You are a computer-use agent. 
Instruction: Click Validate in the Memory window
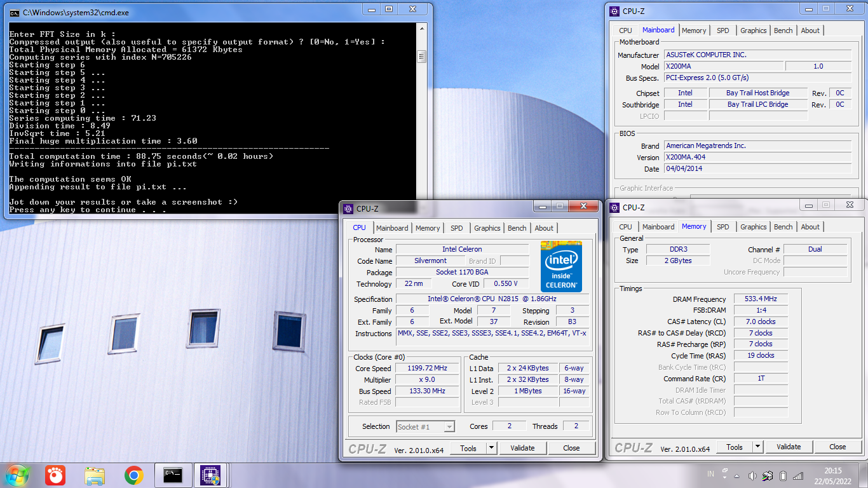789,447
